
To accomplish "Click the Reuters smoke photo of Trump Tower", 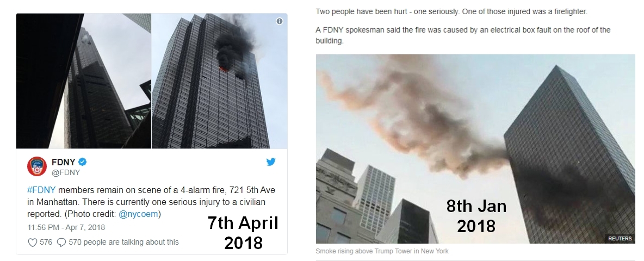I will pyautogui.click(x=475, y=149).
